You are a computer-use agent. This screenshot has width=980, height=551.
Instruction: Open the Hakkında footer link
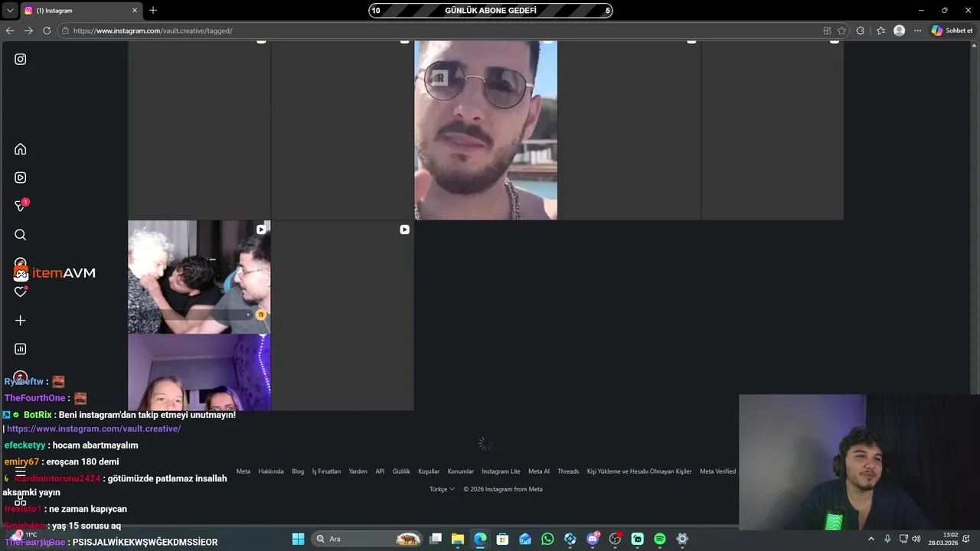[271, 471]
